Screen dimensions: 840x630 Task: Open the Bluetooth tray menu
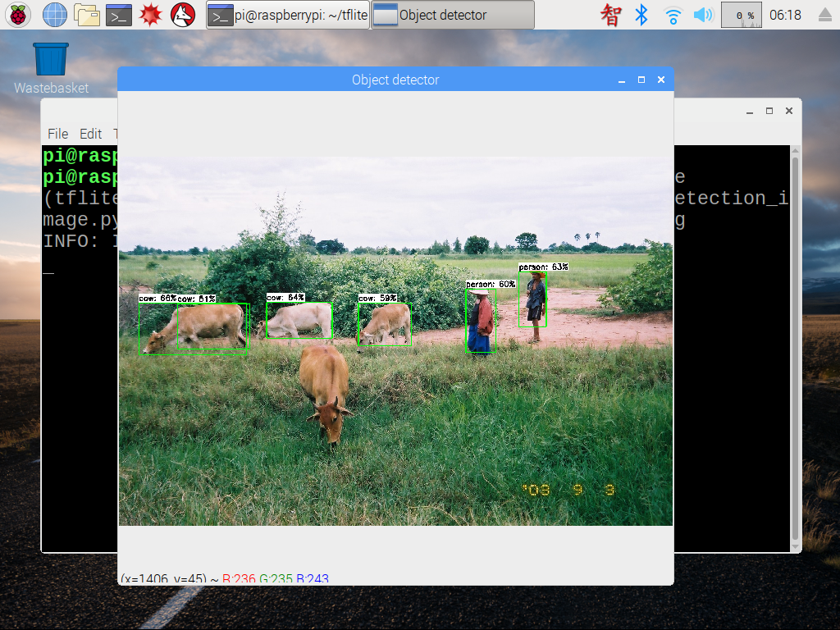click(x=641, y=15)
